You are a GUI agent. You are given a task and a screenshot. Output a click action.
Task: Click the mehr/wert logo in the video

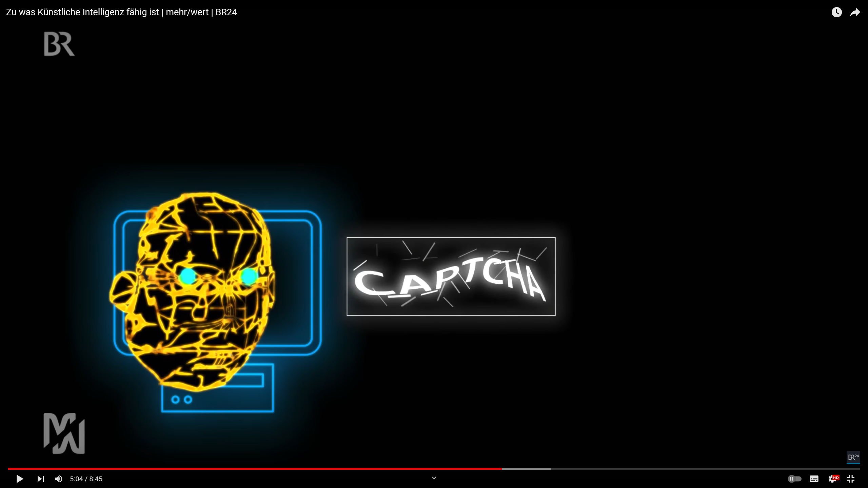[64, 433]
